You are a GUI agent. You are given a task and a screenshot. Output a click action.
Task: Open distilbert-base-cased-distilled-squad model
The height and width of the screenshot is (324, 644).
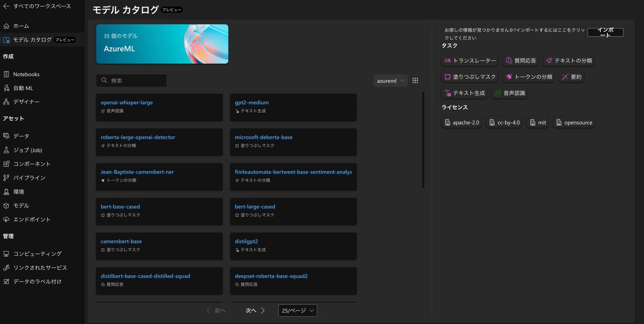[159, 281]
